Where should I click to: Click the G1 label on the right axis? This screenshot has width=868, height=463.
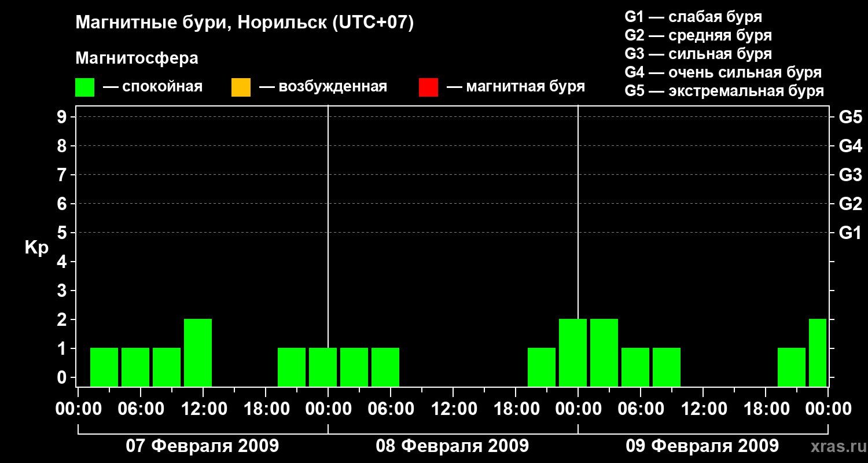point(851,233)
